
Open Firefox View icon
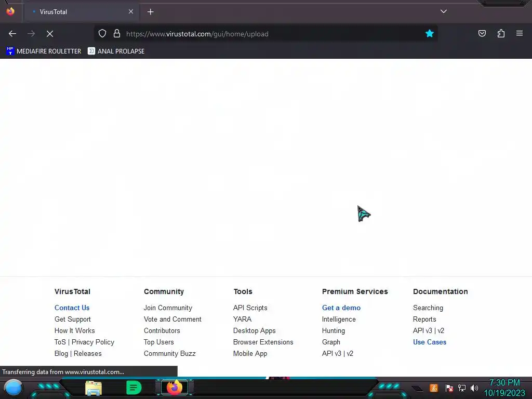pyautogui.click(x=10, y=11)
